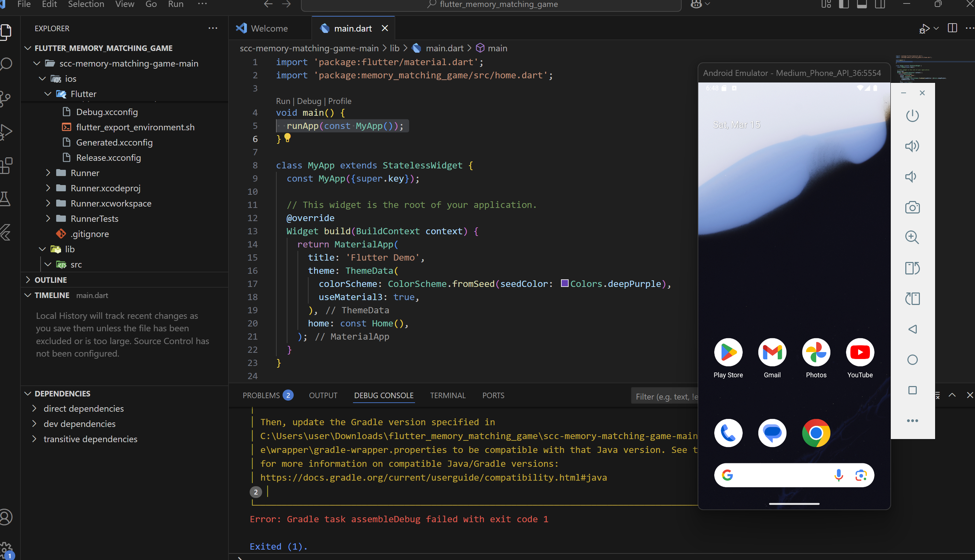This screenshot has width=975, height=560.
Task: Click Run code lens above main
Action: pyautogui.click(x=283, y=101)
